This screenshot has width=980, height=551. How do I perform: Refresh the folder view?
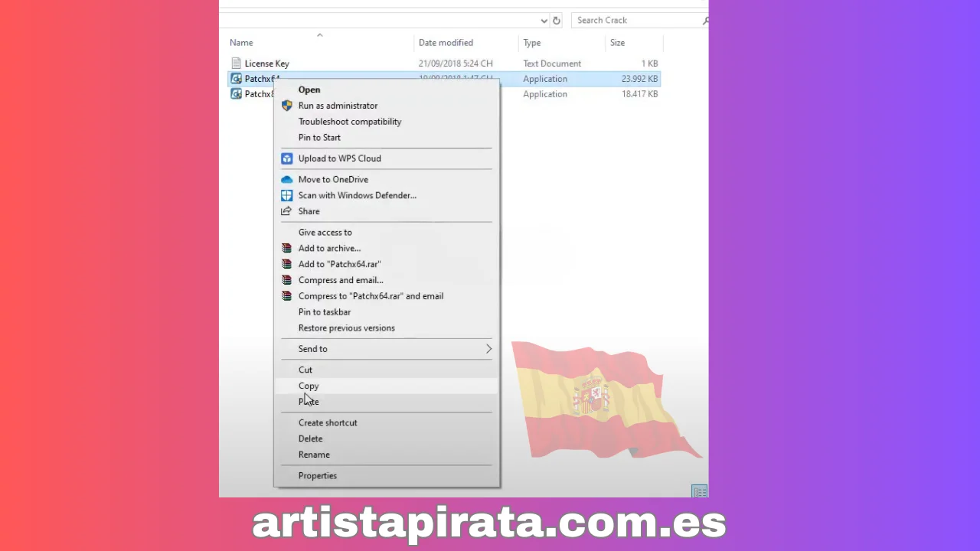point(557,21)
